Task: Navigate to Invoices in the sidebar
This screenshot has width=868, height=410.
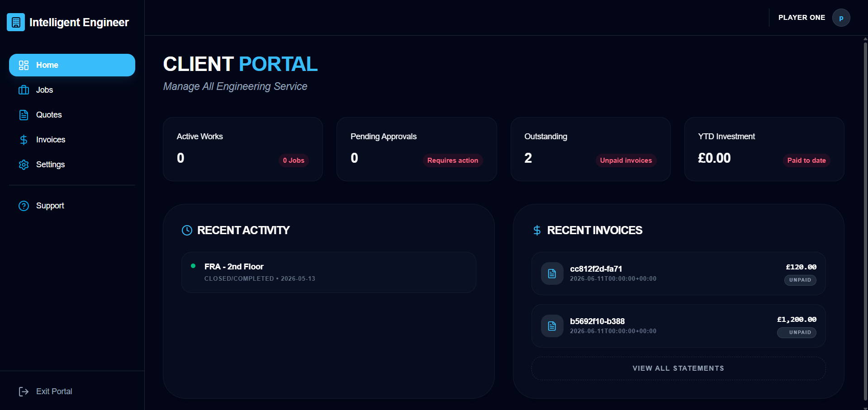Action: click(x=72, y=140)
